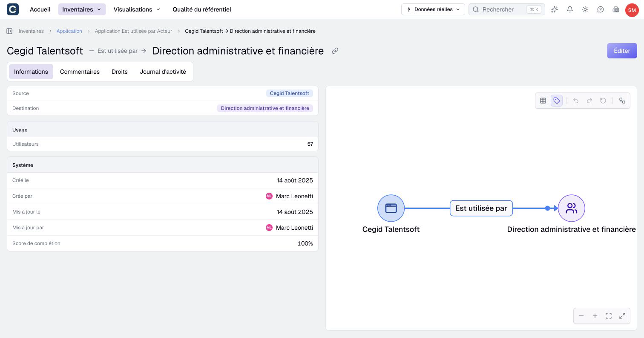644x338 pixels.
Task: Open the help question mark icon
Action: tap(601, 9)
